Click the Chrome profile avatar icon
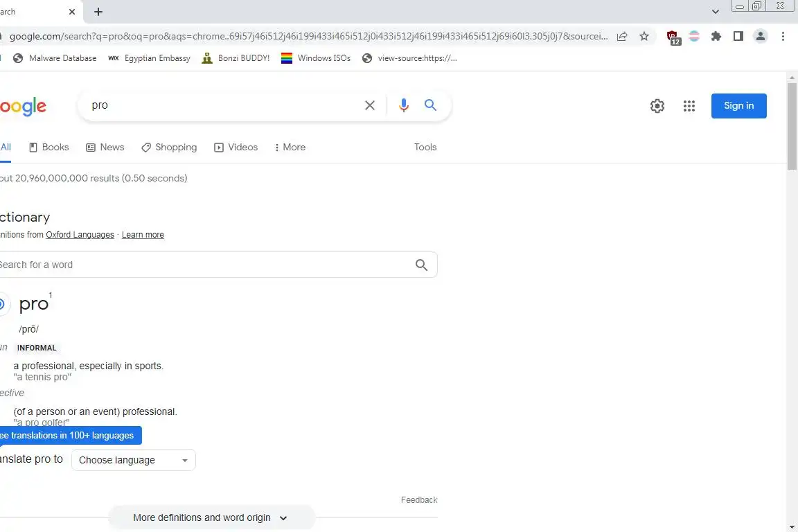 coord(761,36)
